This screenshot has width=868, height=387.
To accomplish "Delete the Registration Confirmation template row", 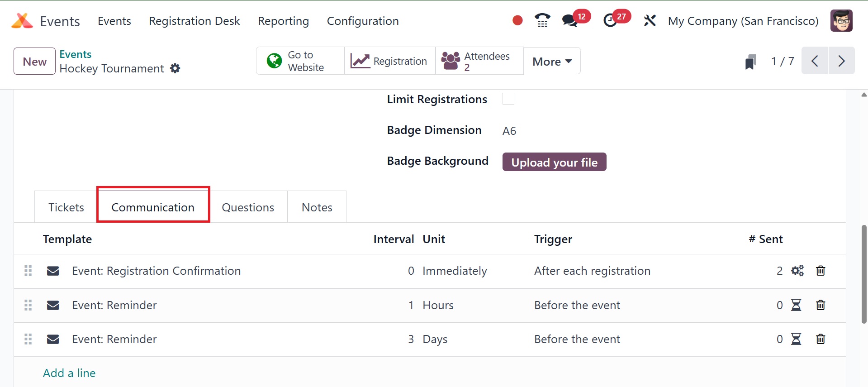I will [820, 271].
